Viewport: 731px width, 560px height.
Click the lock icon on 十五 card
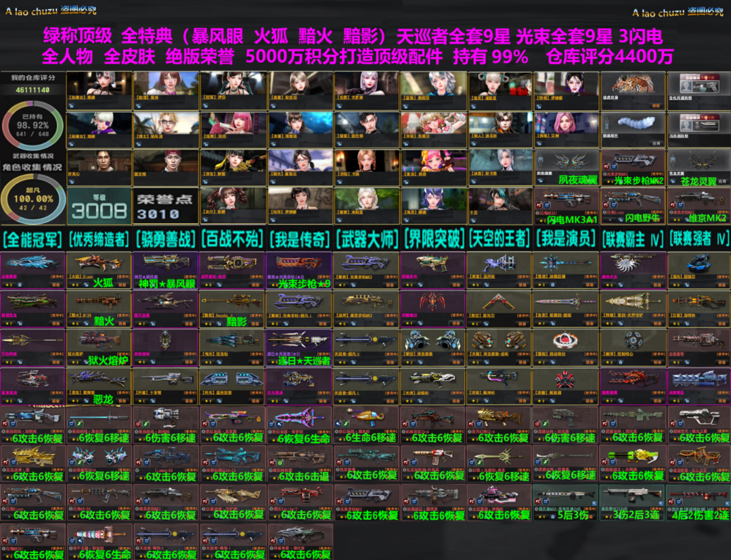(472, 220)
